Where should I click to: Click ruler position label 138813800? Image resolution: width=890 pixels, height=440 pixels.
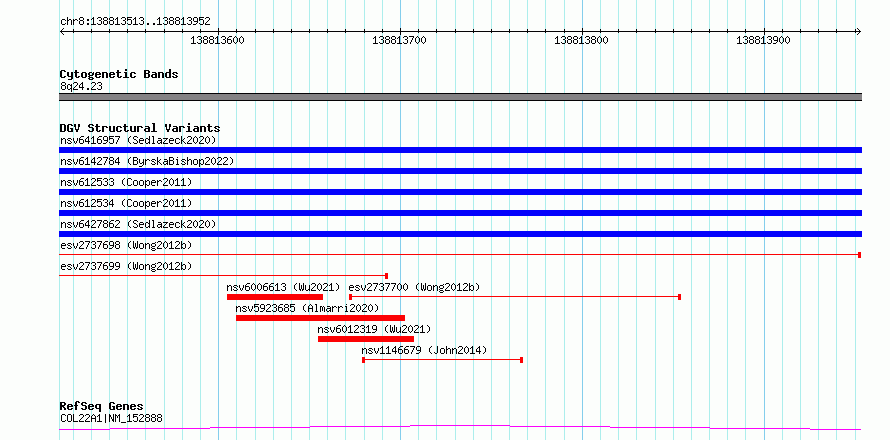581,40
